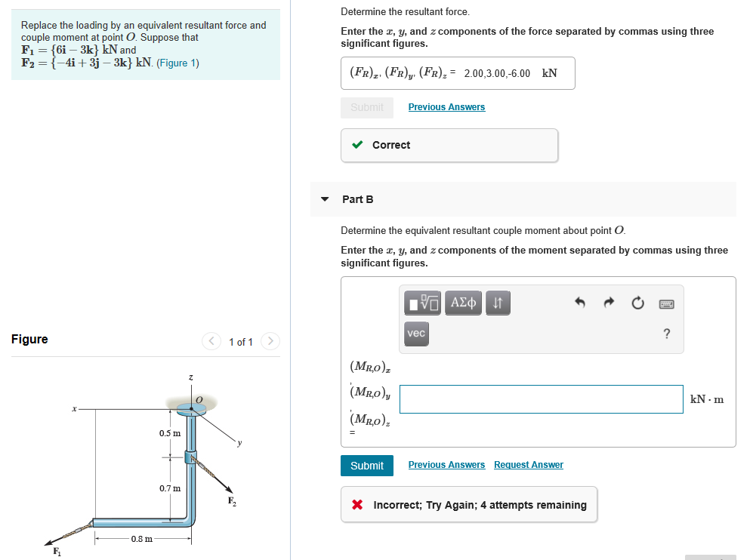Insert a vector using the vec button
The image size is (753, 560).
(x=416, y=334)
